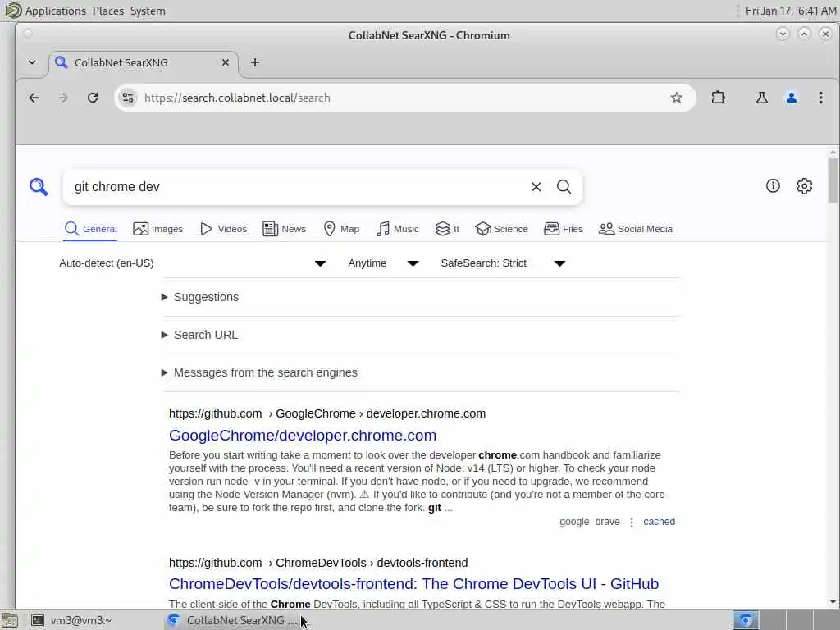Reload the page
The width and height of the screenshot is (840, 630).
[x=93, y=98]
